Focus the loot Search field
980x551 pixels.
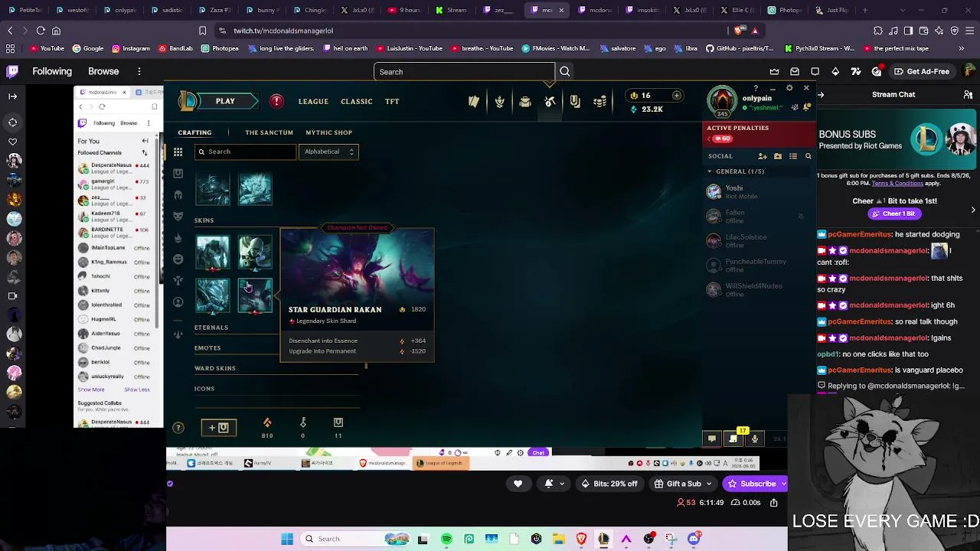point(245,152)
